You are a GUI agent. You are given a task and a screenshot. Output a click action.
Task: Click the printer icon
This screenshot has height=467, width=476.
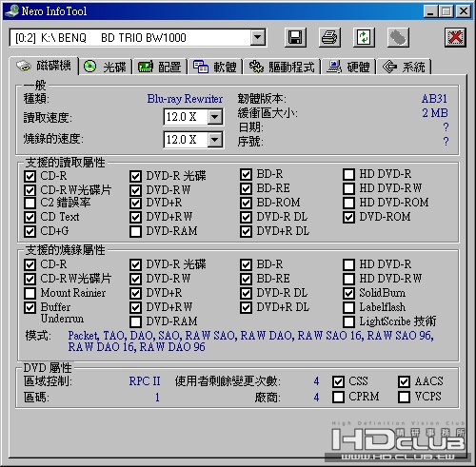point(329,37)
